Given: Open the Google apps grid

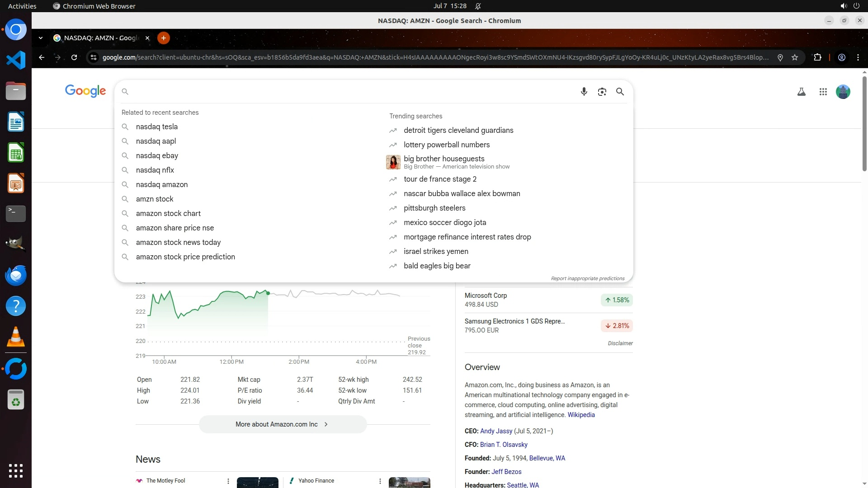Looking at the screenshot, I should (x=823, y=92).
